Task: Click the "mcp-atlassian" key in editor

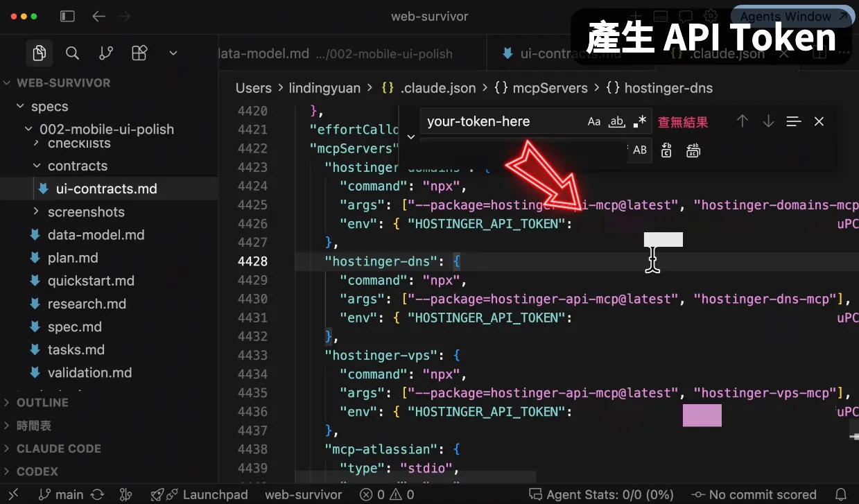Action: tap(383, 449)
